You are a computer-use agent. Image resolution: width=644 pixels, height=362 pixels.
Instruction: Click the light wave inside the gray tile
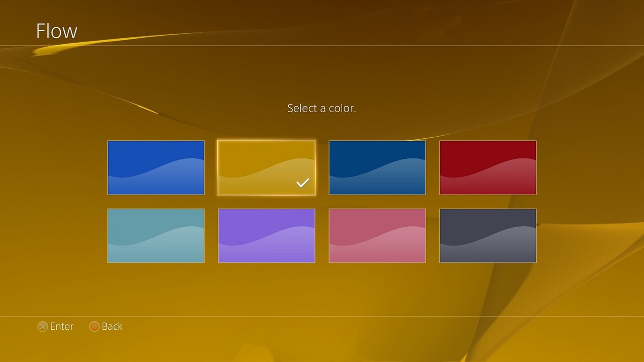(x=503, y=249)
